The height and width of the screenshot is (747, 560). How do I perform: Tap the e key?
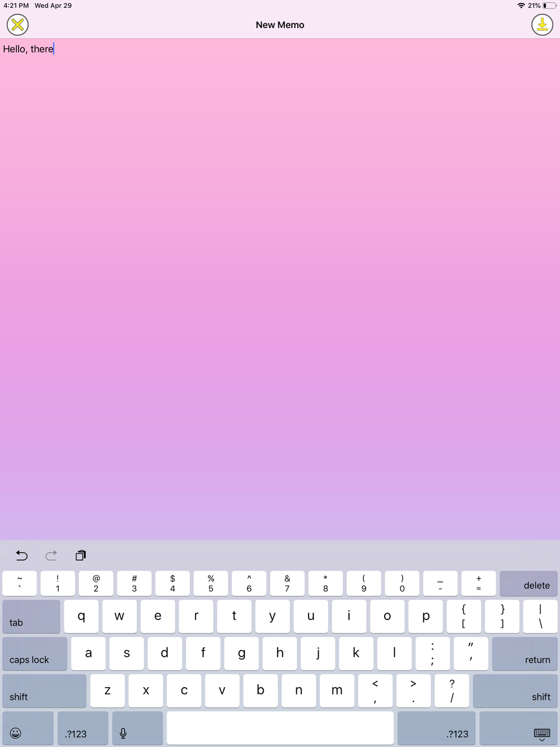click(158, 617)
